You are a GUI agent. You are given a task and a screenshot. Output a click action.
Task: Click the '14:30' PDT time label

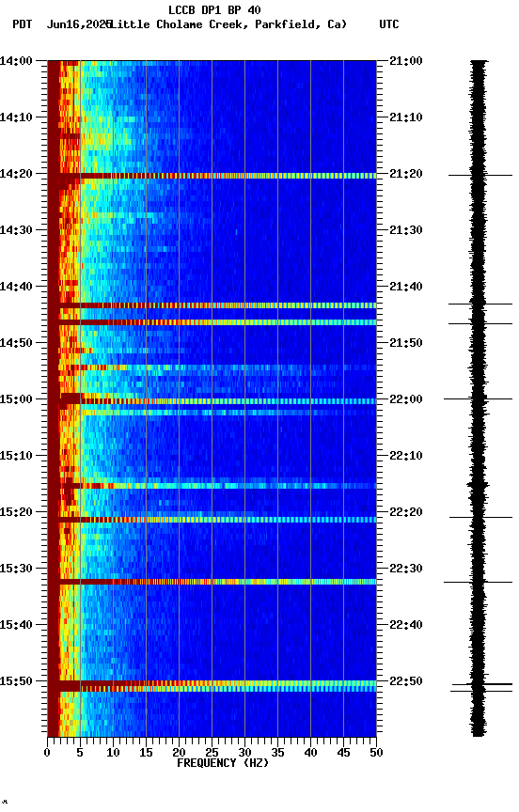pos(16,230)
